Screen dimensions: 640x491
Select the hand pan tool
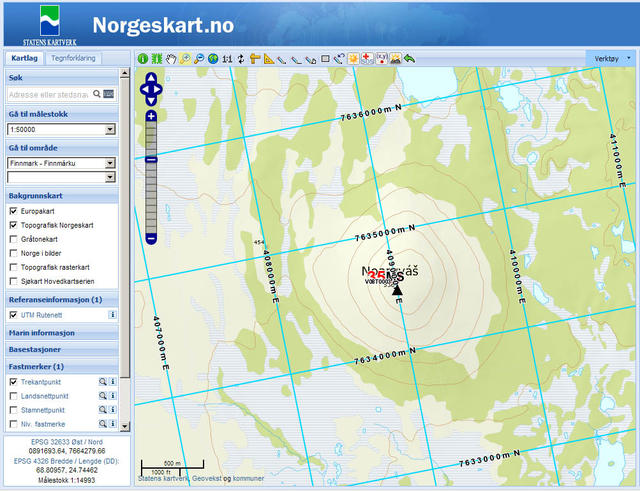[x=171, y=59]
